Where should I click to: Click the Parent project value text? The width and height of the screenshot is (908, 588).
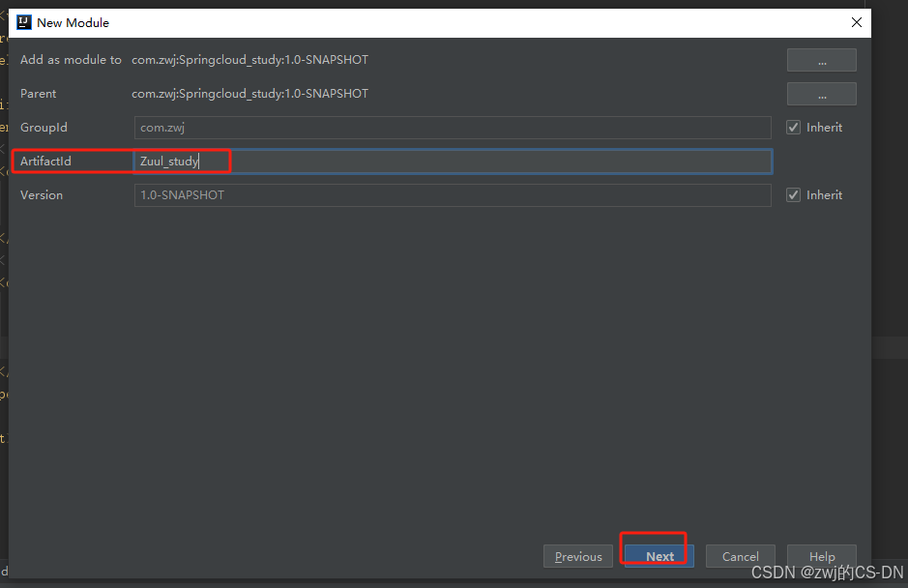click(x=249, y=93)
